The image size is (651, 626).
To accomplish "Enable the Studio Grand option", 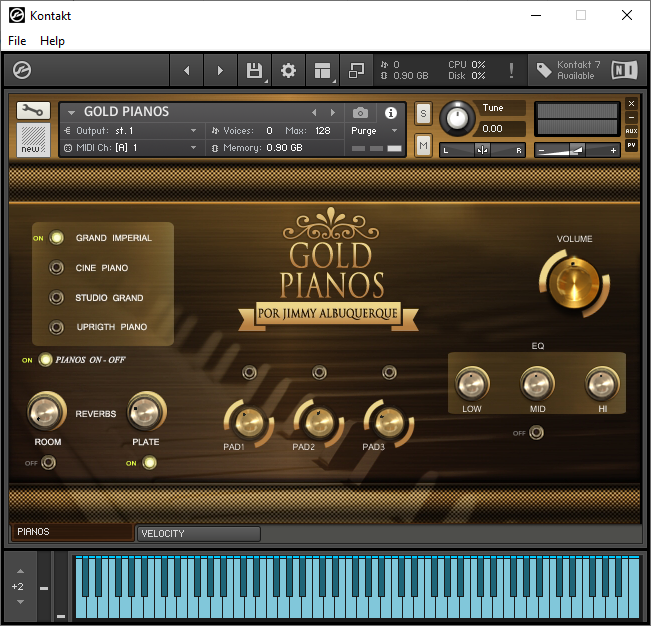I will click(56, 298).
